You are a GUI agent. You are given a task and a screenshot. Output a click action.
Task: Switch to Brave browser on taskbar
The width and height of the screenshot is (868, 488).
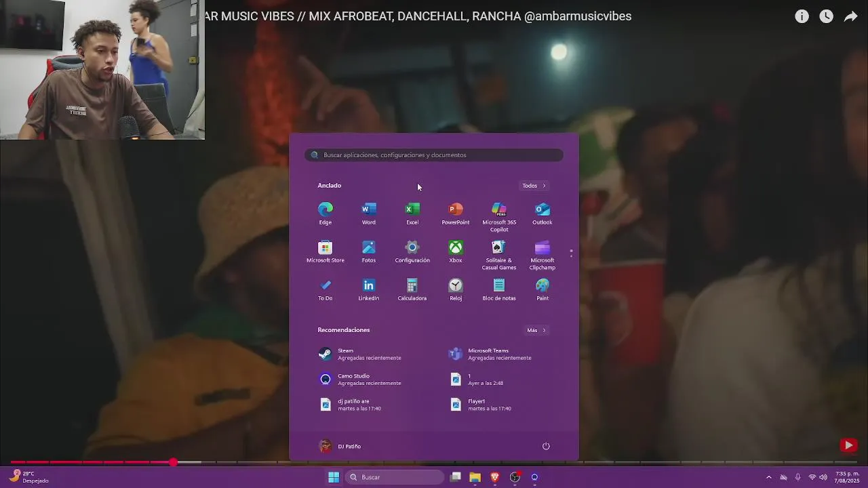(495, 477)
